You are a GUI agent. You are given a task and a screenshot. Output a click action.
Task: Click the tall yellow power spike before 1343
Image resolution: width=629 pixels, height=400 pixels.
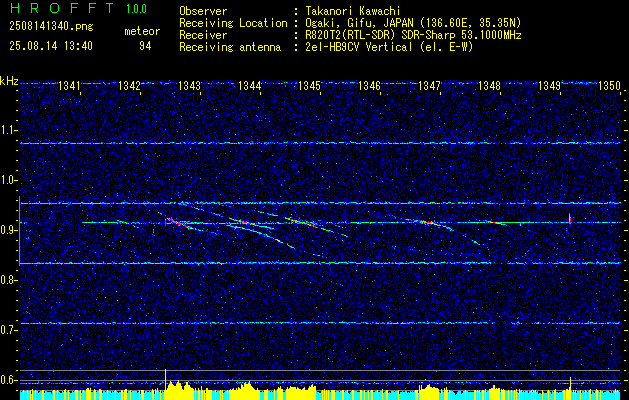pyautogui.click(x=165, y=379)
